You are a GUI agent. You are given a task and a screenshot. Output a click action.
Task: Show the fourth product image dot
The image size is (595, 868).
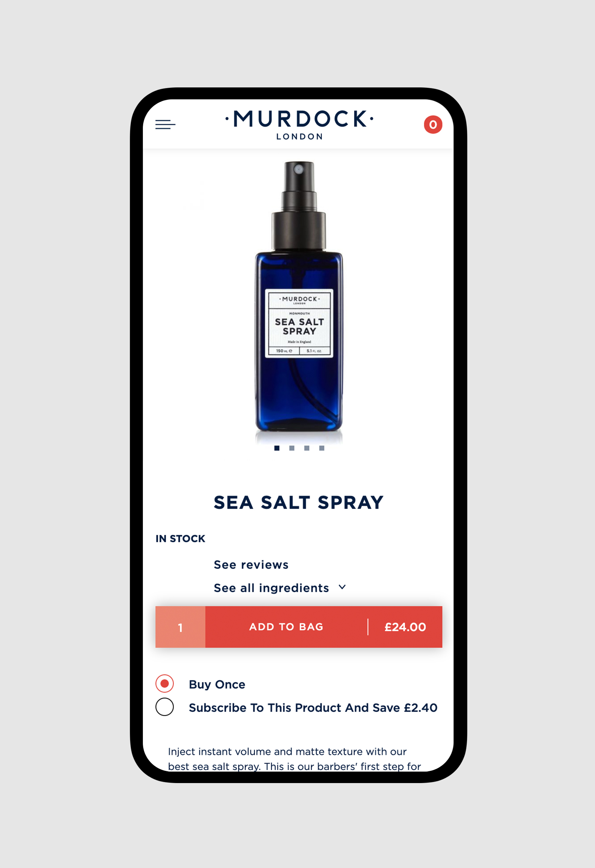coord(321,448)
